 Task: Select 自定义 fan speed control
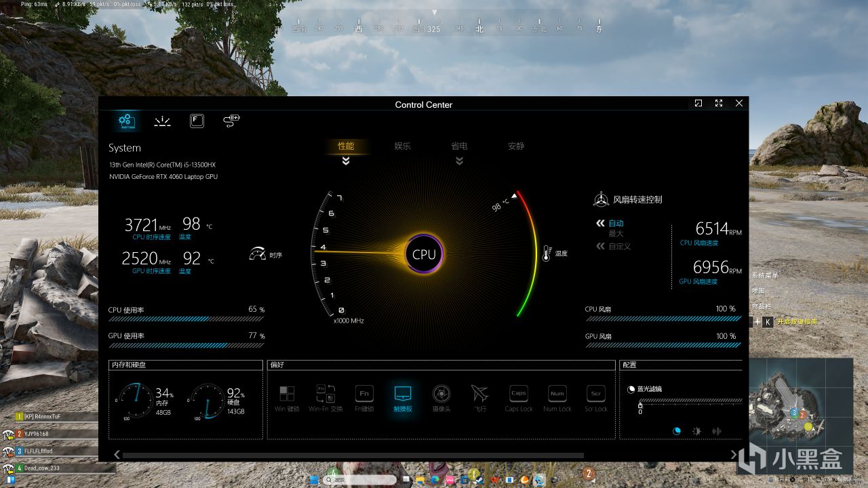tap(619, 246)
